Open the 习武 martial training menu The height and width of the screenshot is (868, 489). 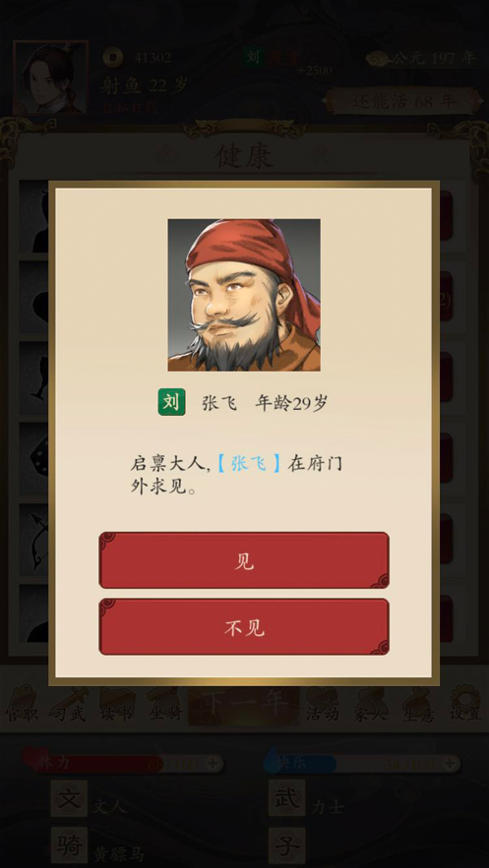pos(69,705)
